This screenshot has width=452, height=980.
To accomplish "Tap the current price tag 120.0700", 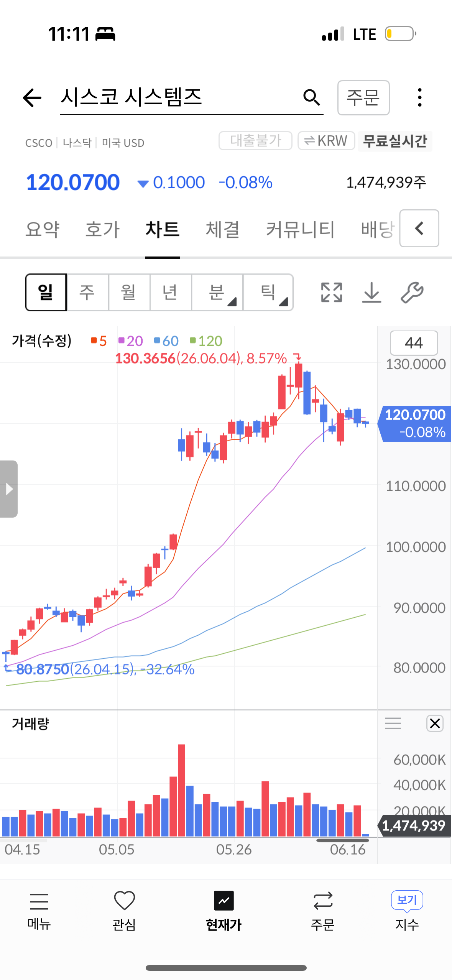I will [414, 423].
